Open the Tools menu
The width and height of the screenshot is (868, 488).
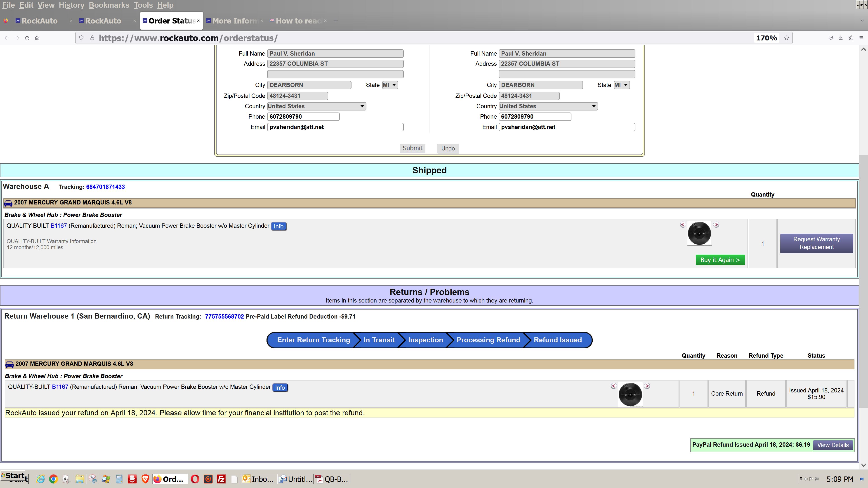coord(143,5)
